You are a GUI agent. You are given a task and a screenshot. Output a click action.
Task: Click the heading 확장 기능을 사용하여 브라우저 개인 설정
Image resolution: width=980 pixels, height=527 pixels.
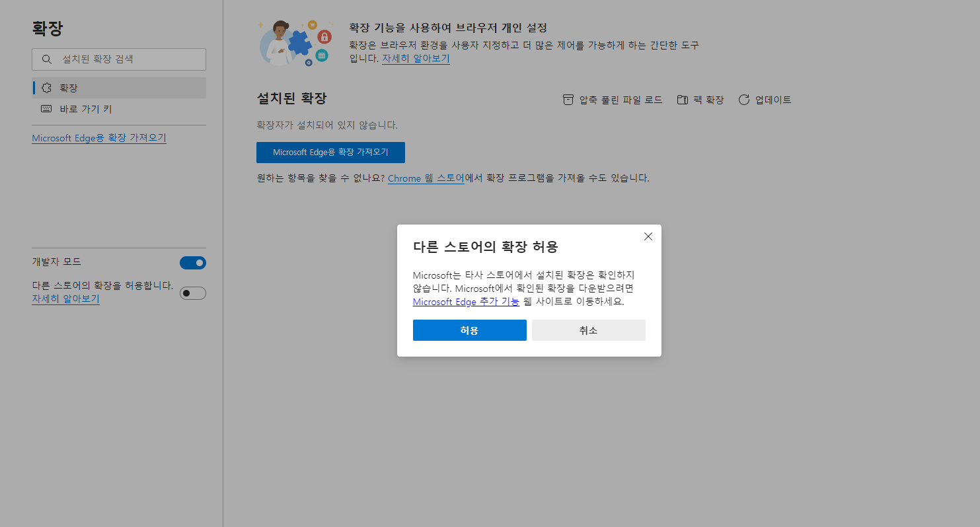448,28
